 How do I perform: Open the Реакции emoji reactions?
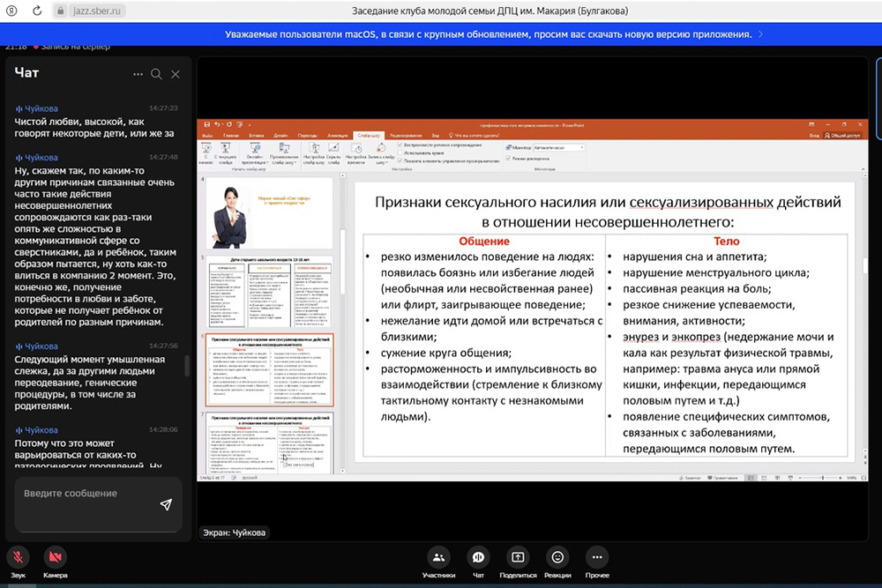tap(557, 558)
